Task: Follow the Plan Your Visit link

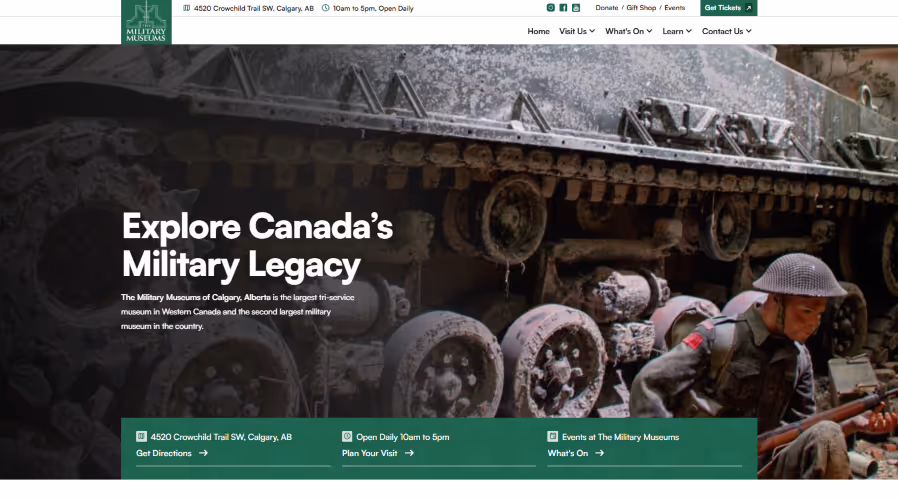Action: [377, 453]
